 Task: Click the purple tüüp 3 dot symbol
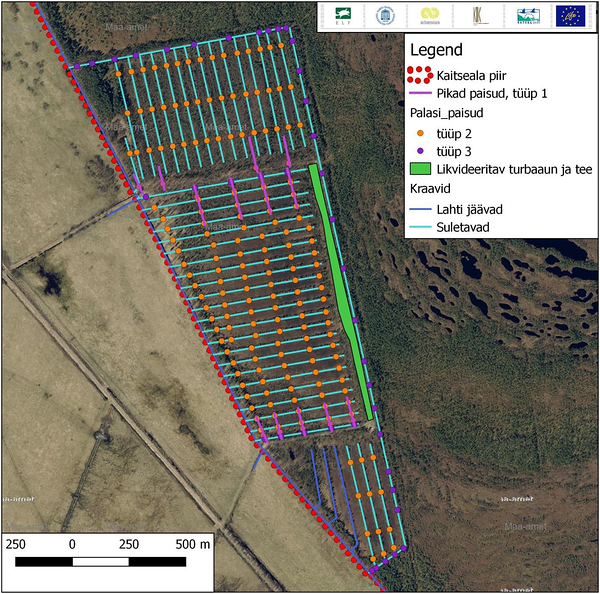419,150
